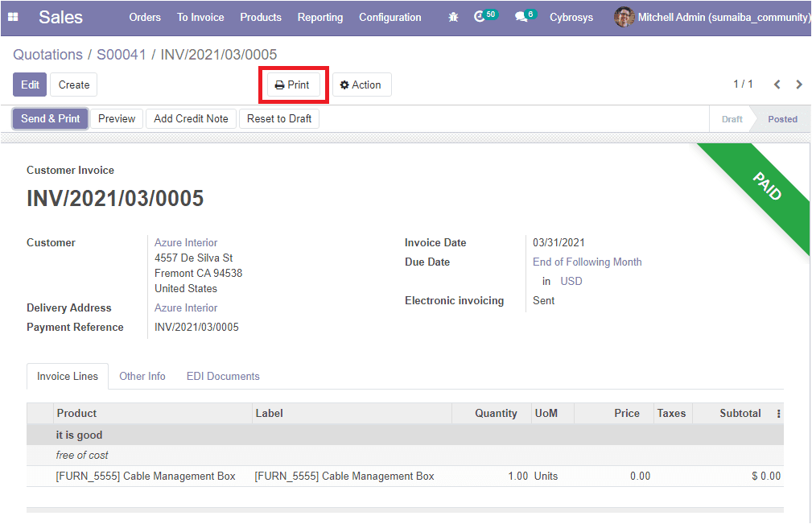Sort by Subtotal column header
This screenshot has width=812, height=524.
tap(733, 413)
